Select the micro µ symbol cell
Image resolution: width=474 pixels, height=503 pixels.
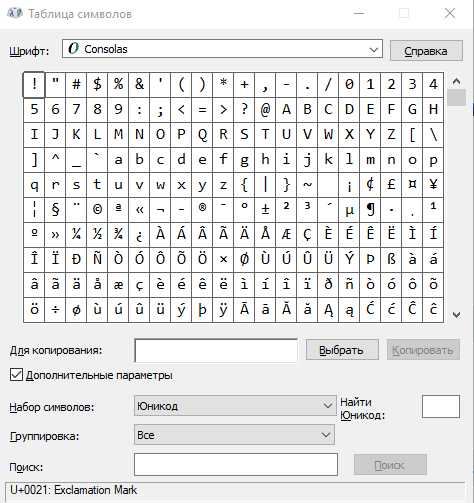pos(349,210)
